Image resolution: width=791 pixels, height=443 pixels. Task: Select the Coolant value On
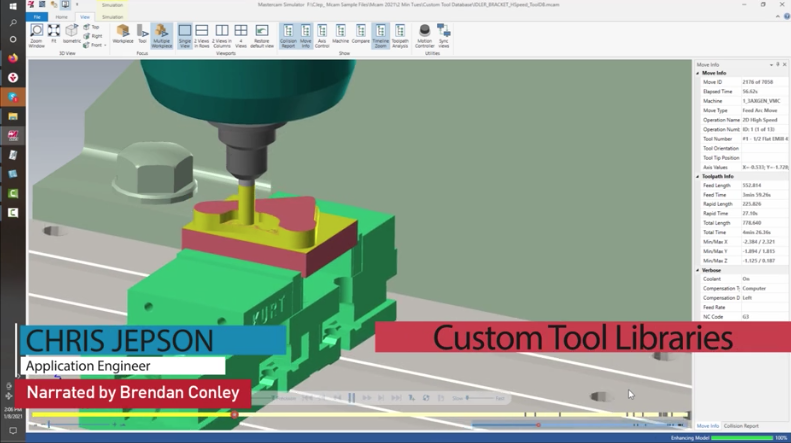(746, 279)
